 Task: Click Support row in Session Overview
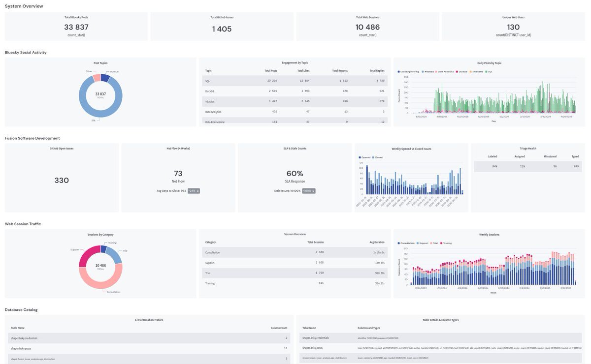click(295, 263)
